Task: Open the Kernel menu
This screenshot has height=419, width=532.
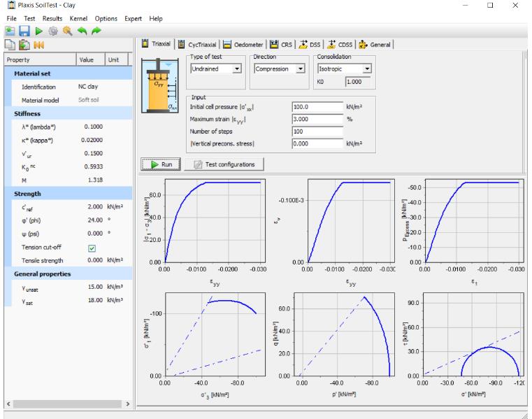Action: (x=78, y=17)
